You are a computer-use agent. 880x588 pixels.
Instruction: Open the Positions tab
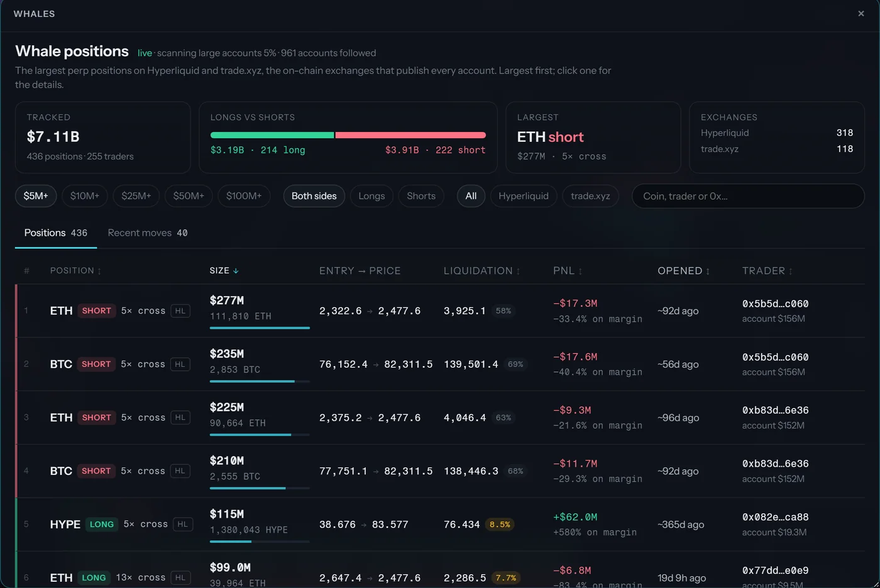[x=56, y=232]
